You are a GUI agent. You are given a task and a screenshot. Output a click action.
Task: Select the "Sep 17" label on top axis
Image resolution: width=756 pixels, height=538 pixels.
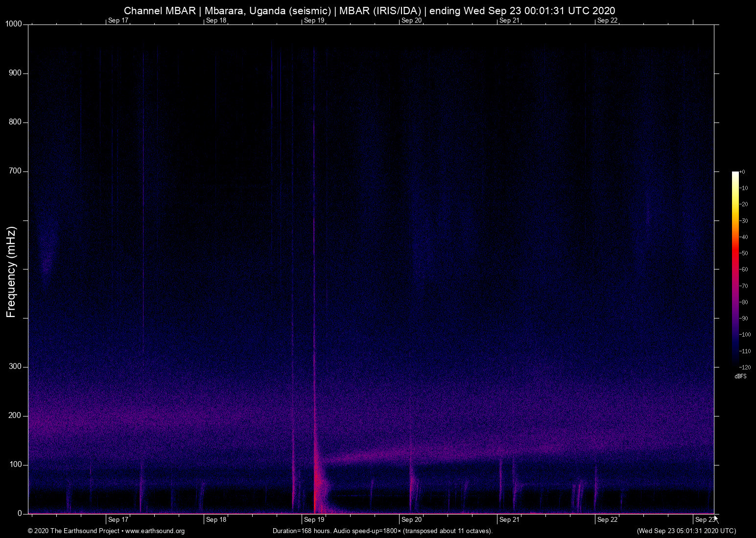click(118, 21)
